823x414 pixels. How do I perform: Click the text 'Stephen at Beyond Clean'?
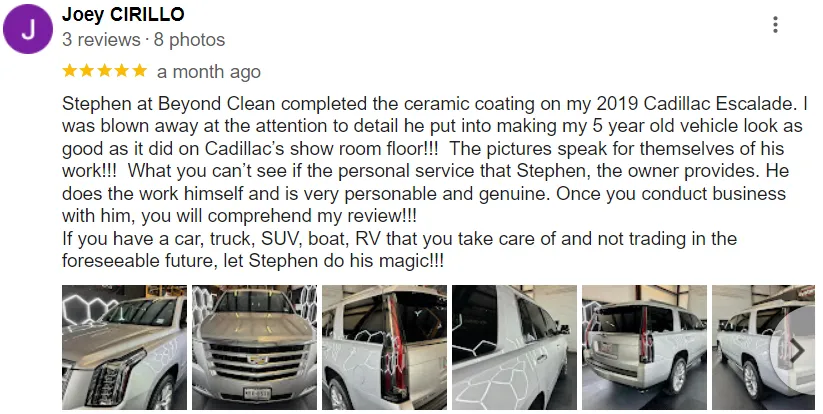(168, 103)
